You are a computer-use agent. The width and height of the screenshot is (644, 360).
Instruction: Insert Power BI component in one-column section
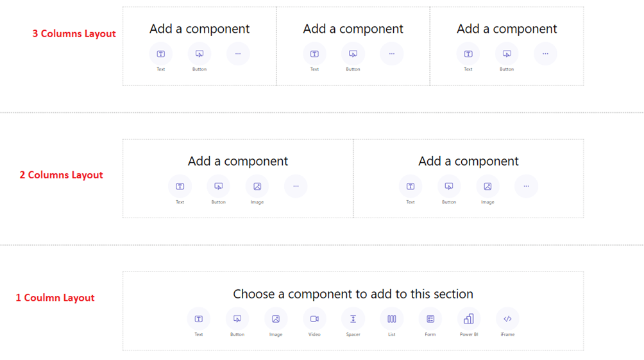pos(469,319)
